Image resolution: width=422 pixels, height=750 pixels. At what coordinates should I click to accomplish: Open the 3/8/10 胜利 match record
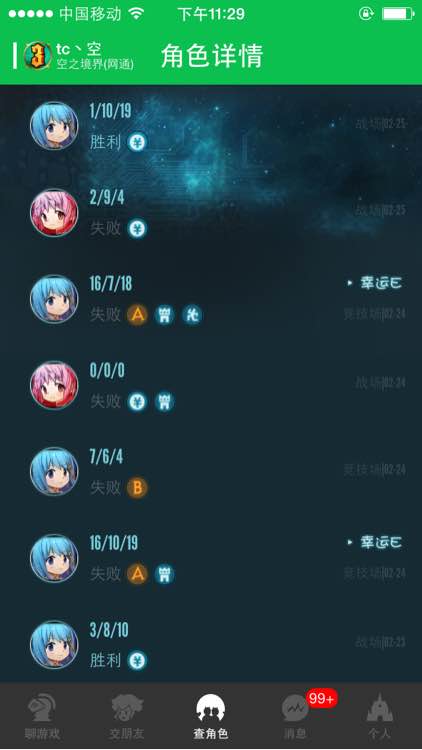click(211, 644)
